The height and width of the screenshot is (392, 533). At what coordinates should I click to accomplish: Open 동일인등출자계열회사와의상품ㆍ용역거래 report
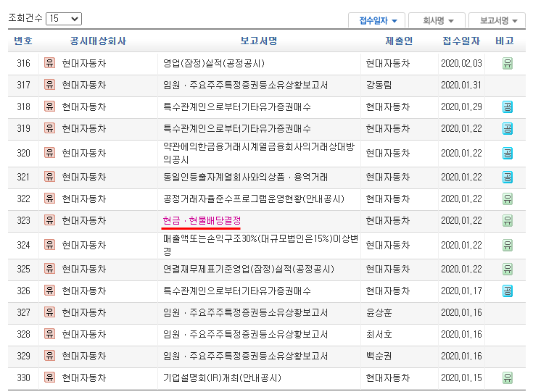pyautogui.click(x=245, y=177)
